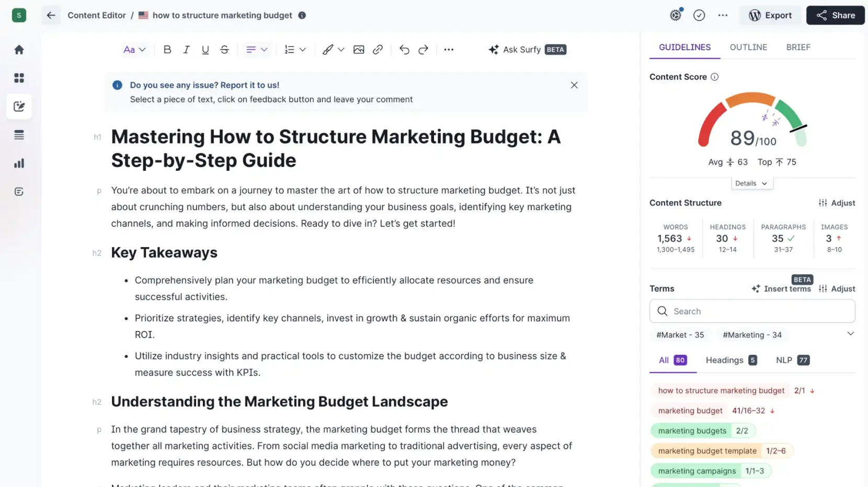Expand the text style Aa dropdown
Screen dimensions: 868x487
pyautogui.click(x=134, y=49)
